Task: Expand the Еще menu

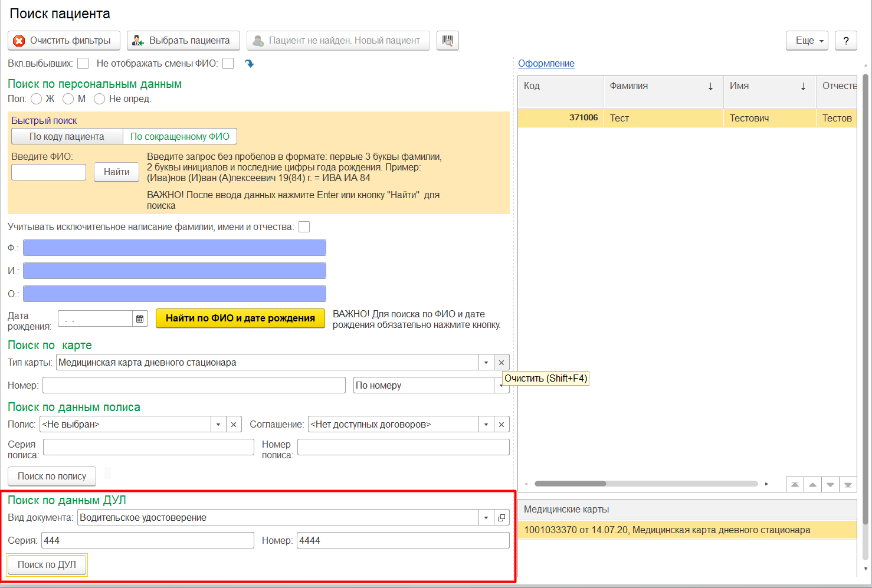Action: click(x=807, y=41)
